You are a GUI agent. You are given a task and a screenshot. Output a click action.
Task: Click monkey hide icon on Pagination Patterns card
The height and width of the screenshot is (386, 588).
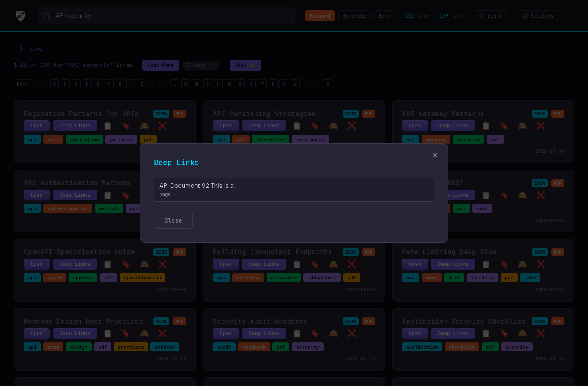click(144, 126)
